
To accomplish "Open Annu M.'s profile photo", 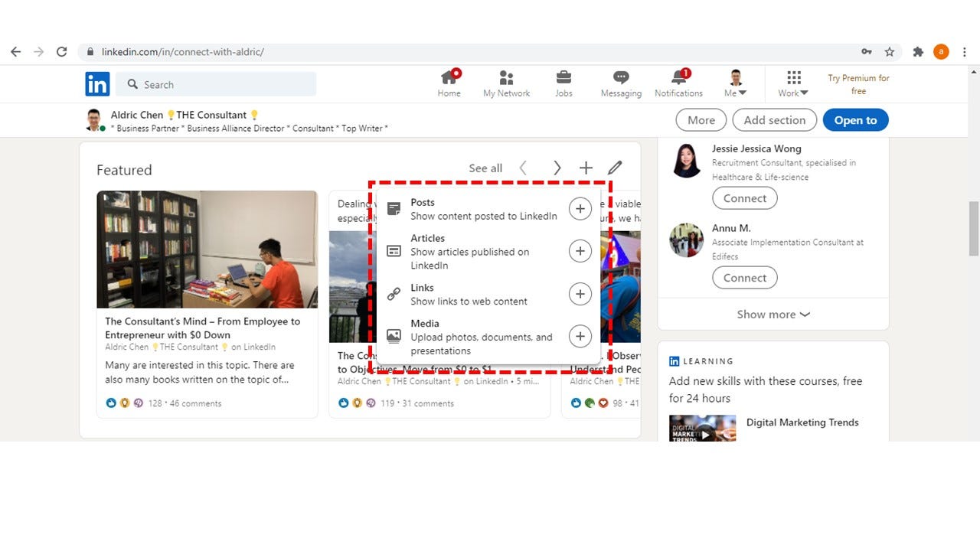I will tap(686, 240).
